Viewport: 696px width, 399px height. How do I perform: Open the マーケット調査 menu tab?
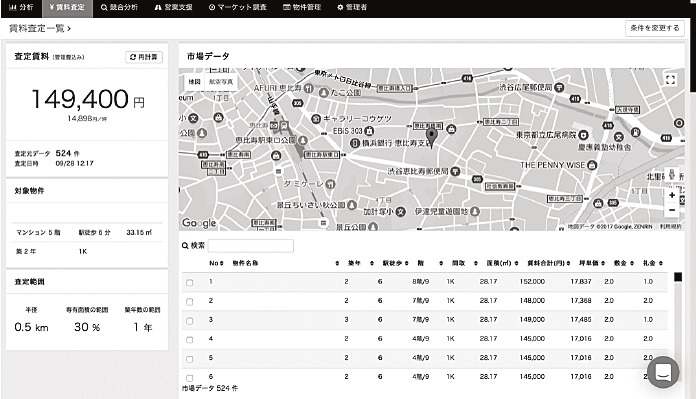(x=237, y=8)
